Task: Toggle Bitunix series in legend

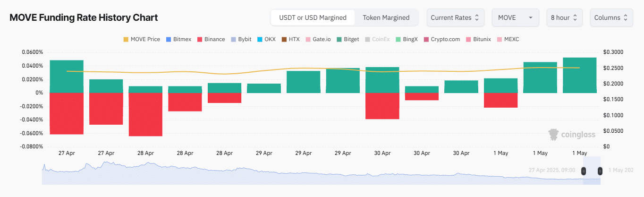Action: [x=479, y=39]
